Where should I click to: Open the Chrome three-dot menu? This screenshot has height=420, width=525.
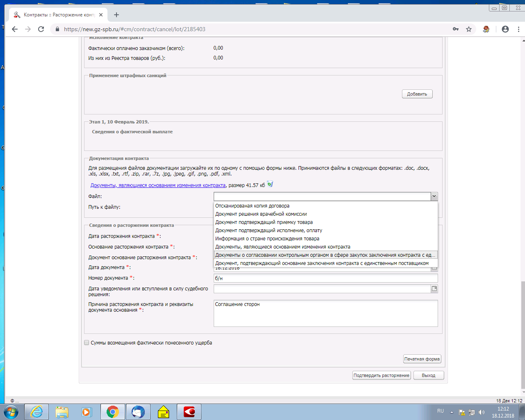(519, 29)
